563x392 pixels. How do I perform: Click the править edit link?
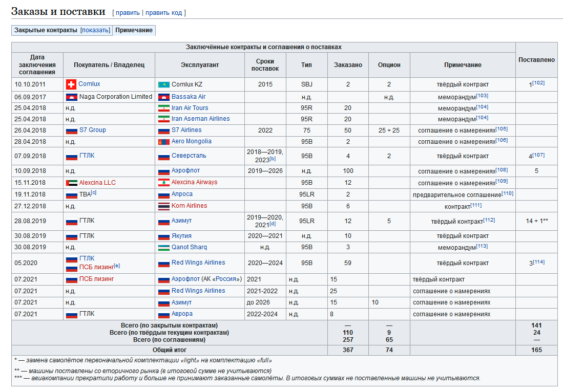coord(128,13)
